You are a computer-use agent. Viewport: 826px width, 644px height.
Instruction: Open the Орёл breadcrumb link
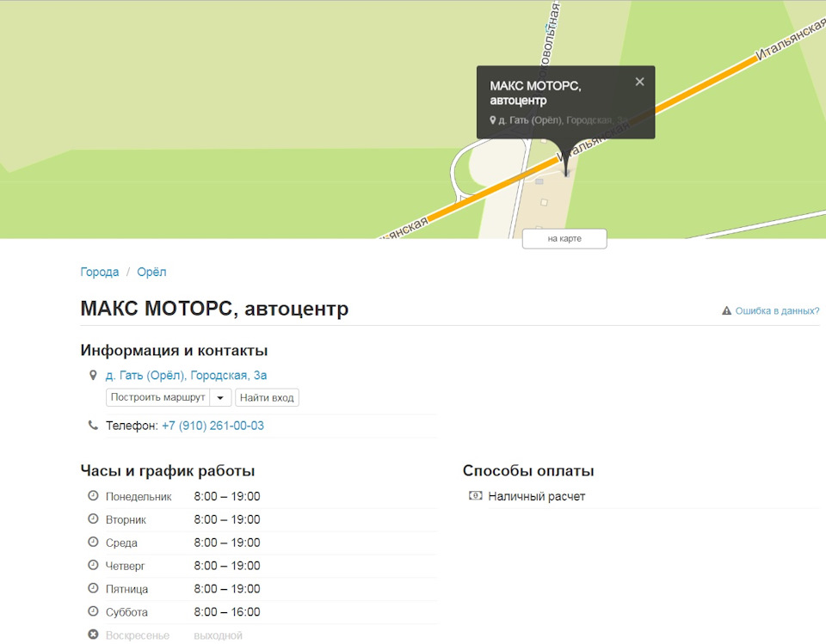[151, 273]
